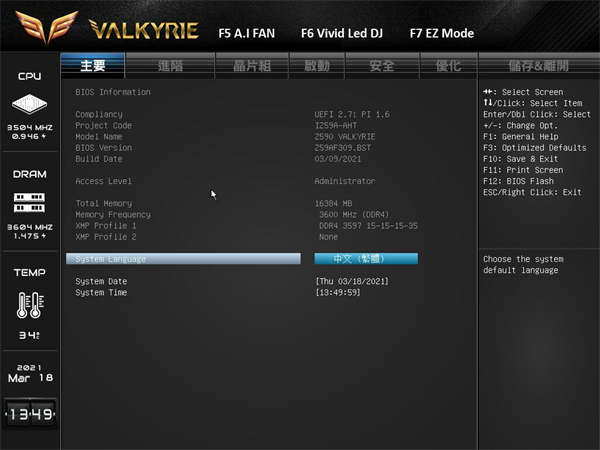Click the F3: Optimized Defaults help line

[x=535, y=148]
